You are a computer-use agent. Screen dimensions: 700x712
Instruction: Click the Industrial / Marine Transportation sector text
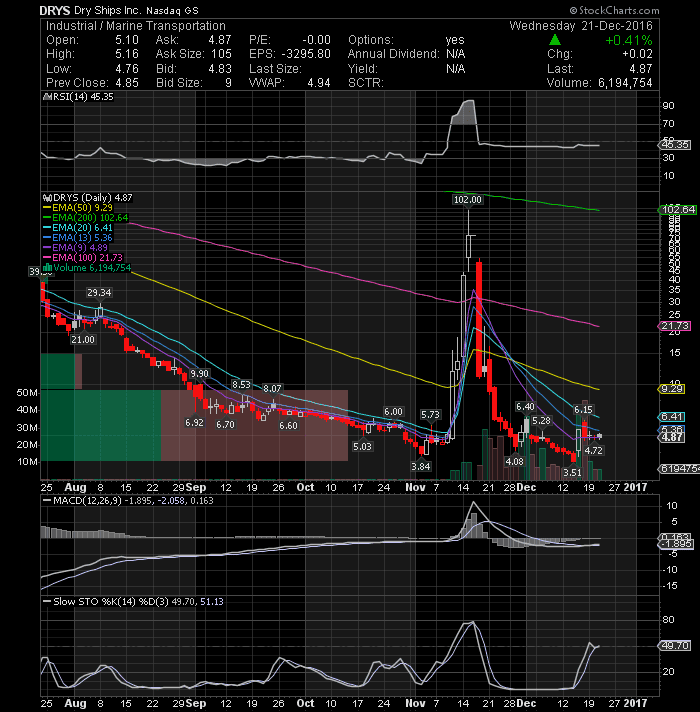[x=135, y=26]
